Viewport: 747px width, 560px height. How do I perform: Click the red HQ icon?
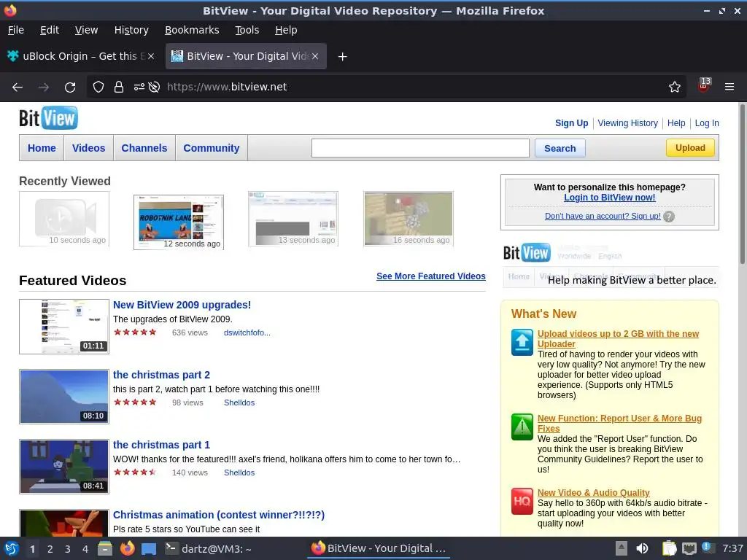click(522, 502)
